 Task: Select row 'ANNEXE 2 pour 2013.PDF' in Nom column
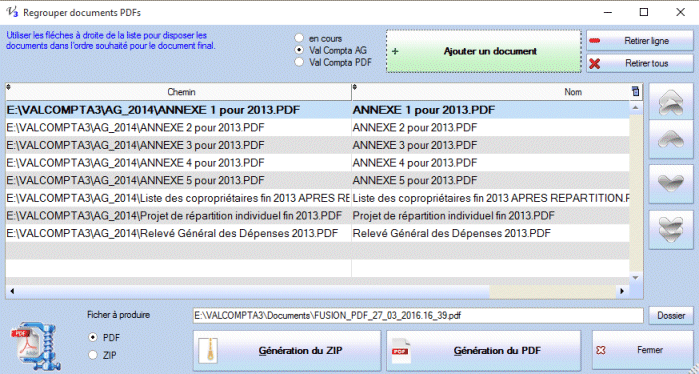point(490,128)
